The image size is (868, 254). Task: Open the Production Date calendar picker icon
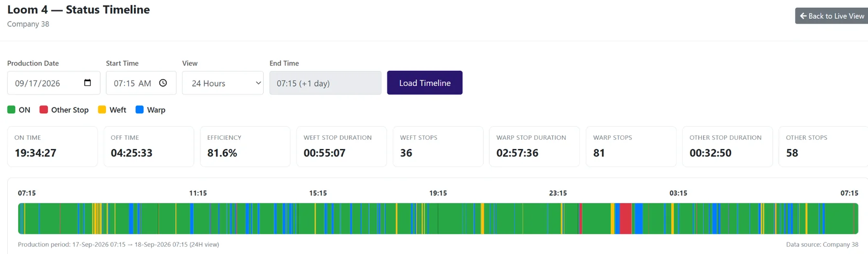pyautogui.click(x=87, y=83)
